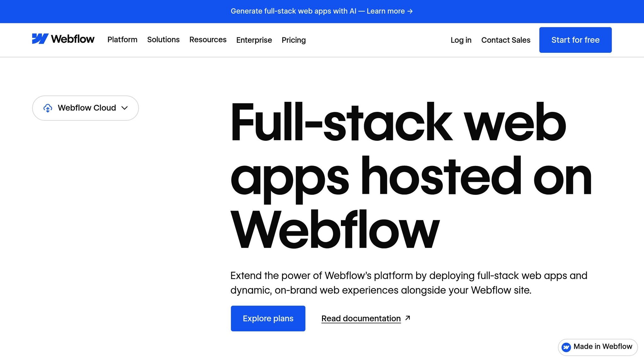Click the chevron next to Webflow Cloud
Screen dimensions: 644x362
pyautogui.click(x=125, y=108)
